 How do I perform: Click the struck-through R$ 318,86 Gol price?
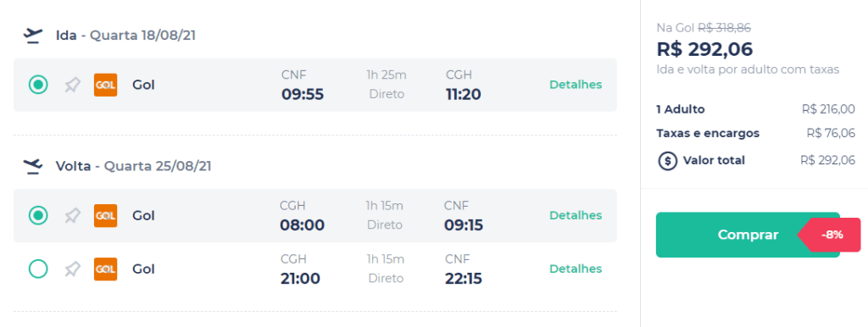(724, 28)
